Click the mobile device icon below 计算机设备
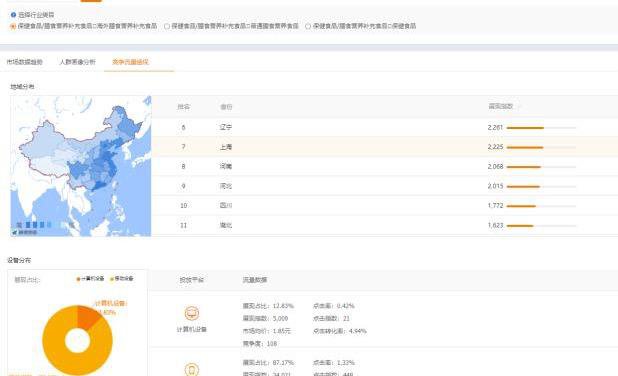The image size is (618, 376). pyautogui.click(x=192, y=369)
